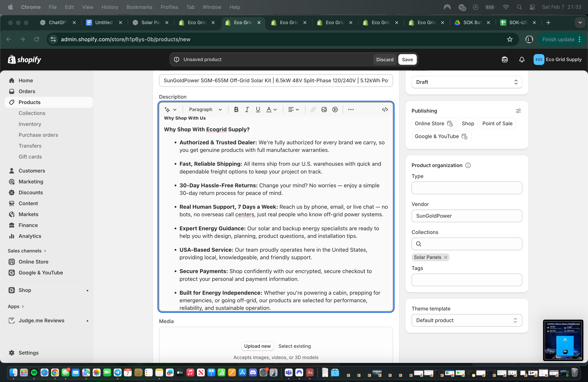Toggle bold formatting in description editor
Image resolution: width=588 pixels, height=382 pixels.
pyautogui.click(x=236, y=110)
